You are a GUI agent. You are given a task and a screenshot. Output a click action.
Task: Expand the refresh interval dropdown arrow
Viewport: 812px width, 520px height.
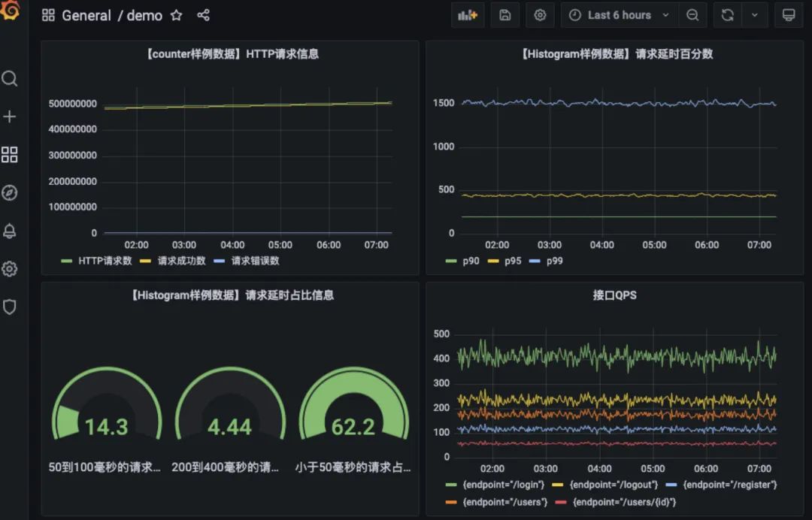coord(755,15)
